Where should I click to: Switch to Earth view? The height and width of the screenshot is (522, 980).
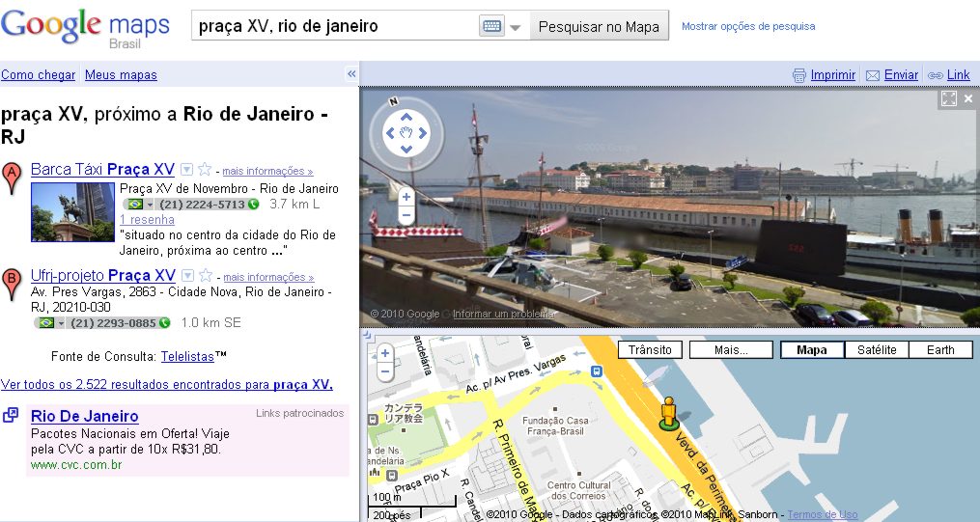click(940, 349)
